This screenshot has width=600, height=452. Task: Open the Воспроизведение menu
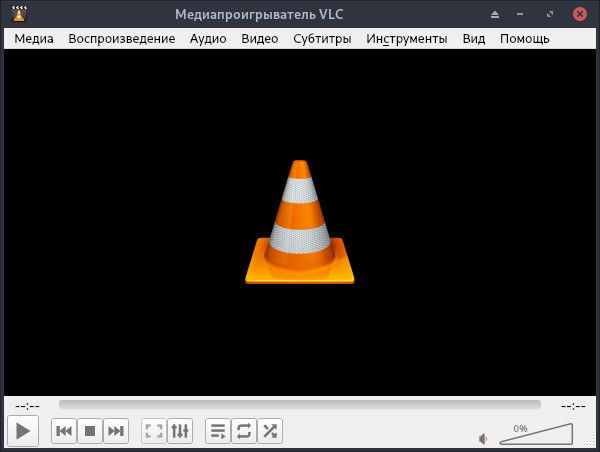click(x=122, y=39)
